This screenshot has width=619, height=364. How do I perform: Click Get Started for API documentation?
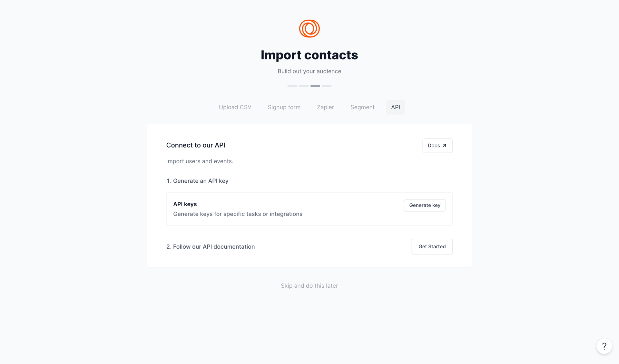click(432, 246)
